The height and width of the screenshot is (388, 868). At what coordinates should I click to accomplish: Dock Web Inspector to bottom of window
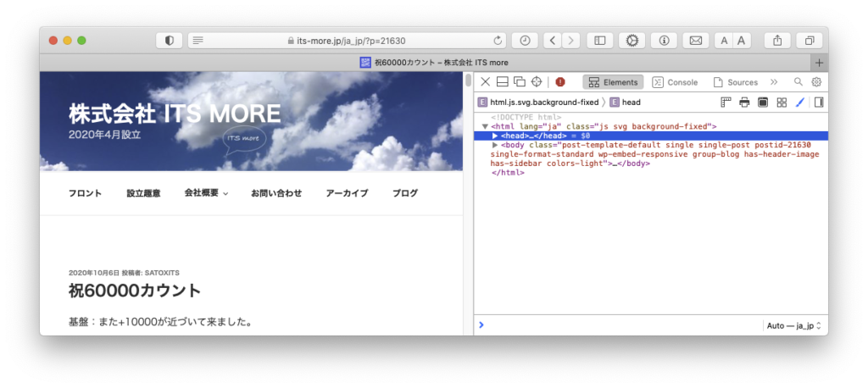click(x=502, y=82)
